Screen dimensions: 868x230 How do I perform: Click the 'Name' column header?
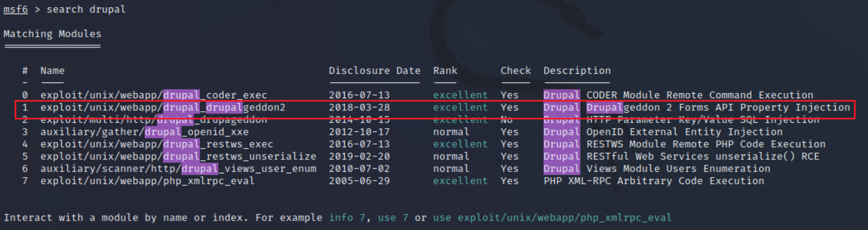pos(52,70)
